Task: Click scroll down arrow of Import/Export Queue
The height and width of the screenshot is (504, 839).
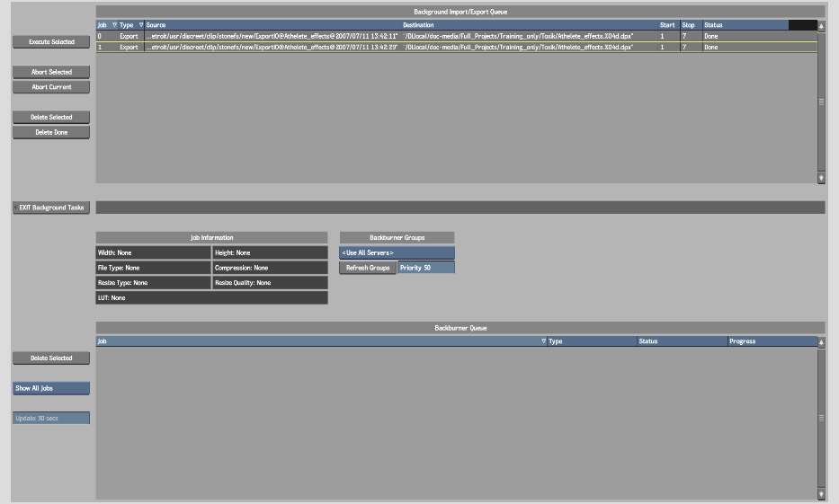Action: [820, 178]
